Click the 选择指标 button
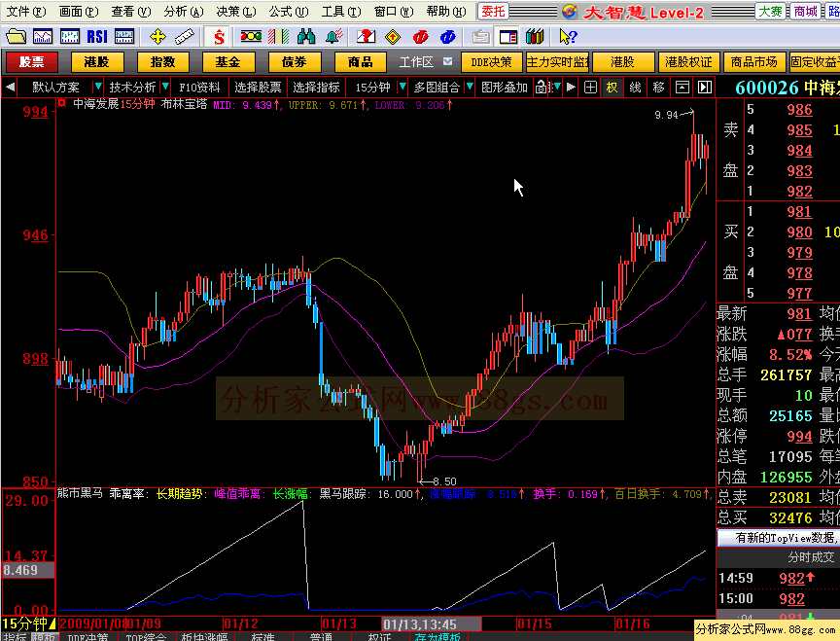This screenshot has height=641, width=840. (316, 87)
